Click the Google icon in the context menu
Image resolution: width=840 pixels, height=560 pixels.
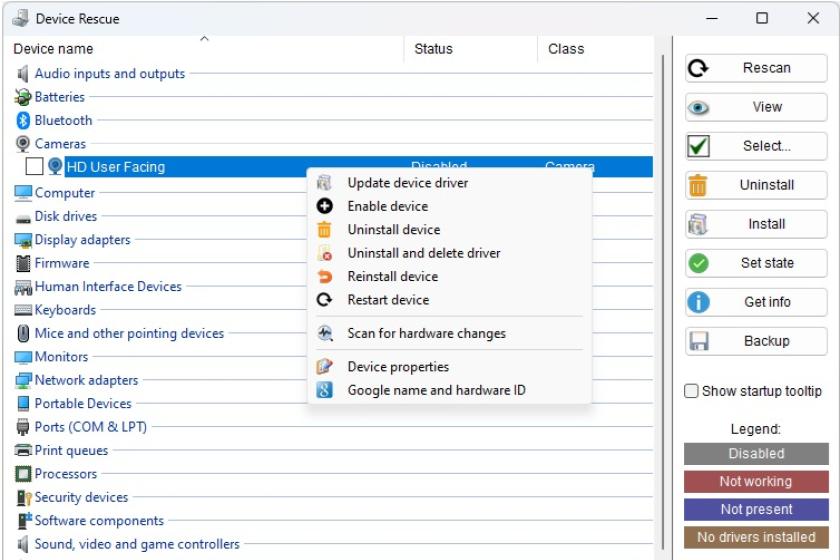click(x=324, y=390)
